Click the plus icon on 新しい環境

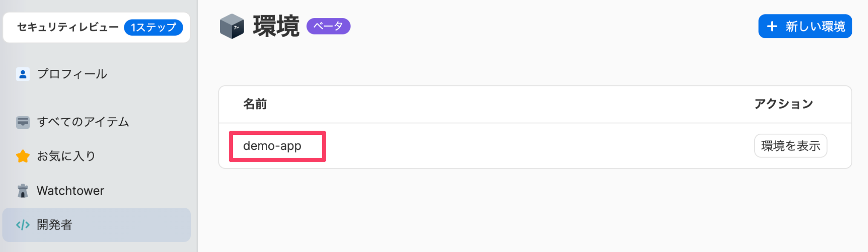point(772,26)
